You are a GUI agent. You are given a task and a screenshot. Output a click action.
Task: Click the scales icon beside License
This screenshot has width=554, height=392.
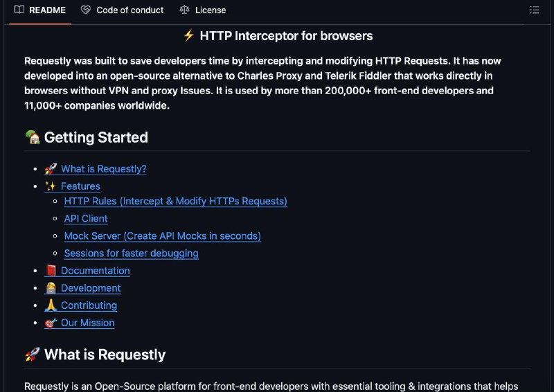(x=184, y=10)
